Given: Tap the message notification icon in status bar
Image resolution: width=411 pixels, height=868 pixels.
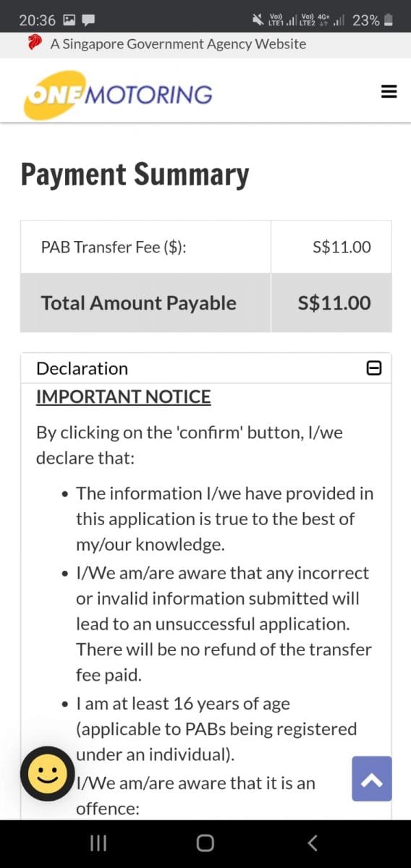Looking at the screenshot, I should pyautogui.click(x=90, y=20).
